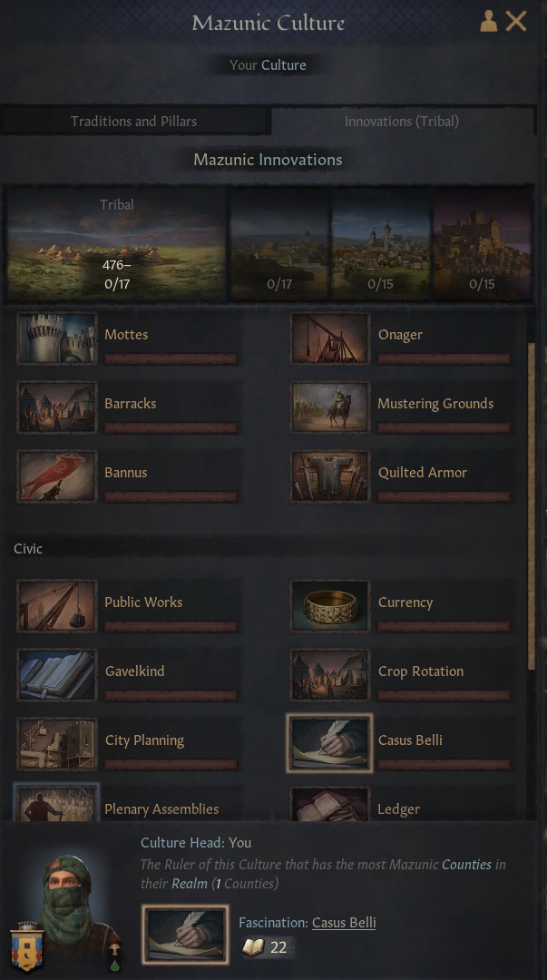This screenshot has height=980, width=547.
Task: Click the Currency gold ring icon
Action: (x=330, y=605)
